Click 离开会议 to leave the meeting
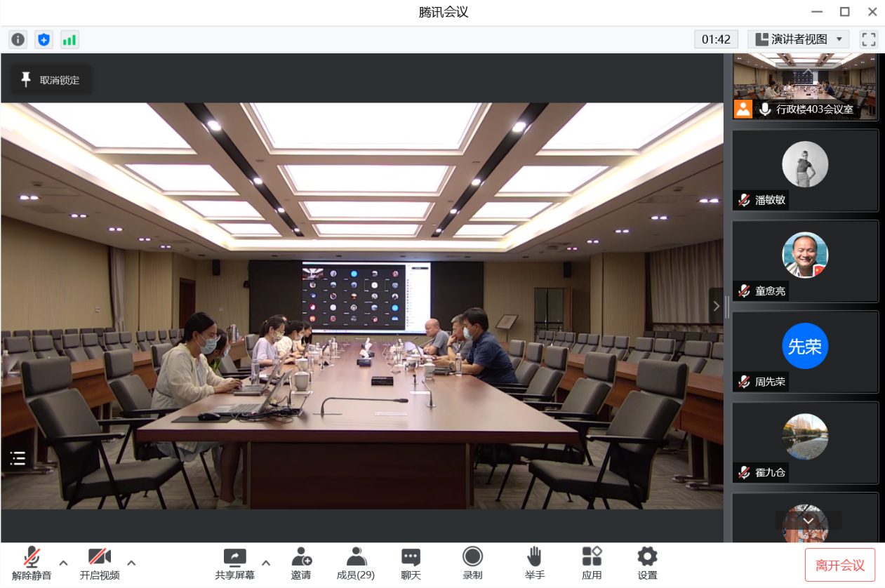The height and width of the screenshot is (588, 885). point(840,565)
